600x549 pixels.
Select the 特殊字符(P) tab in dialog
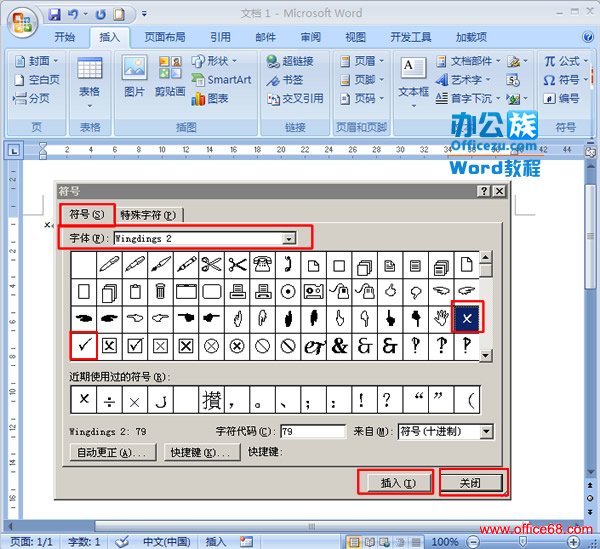click(148, 215)
